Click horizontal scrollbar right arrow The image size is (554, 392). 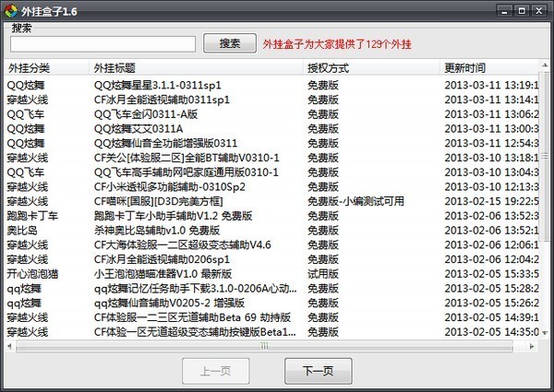(x=532, y=346)
